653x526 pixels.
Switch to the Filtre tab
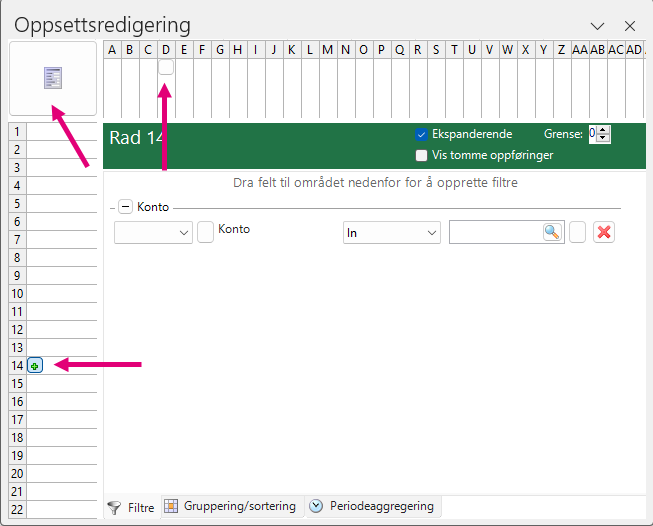coord(132,508)
